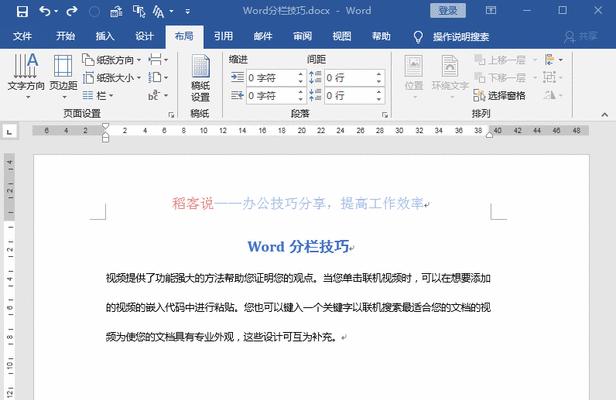Open the Undo history dropdown arrow
This screenshot has width=616, height=400.
click(x=56, y=12)
